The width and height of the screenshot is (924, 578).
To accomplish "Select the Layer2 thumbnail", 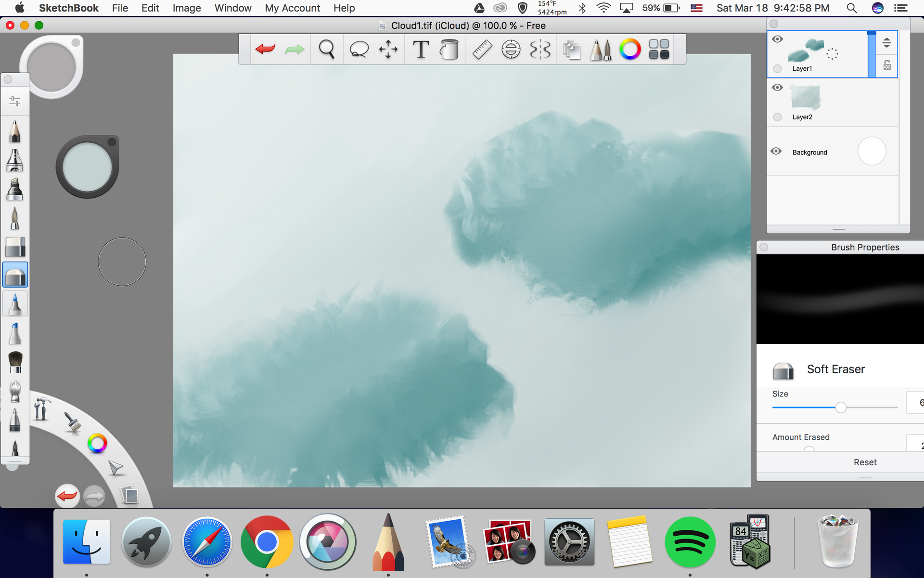I will (805, 97).
